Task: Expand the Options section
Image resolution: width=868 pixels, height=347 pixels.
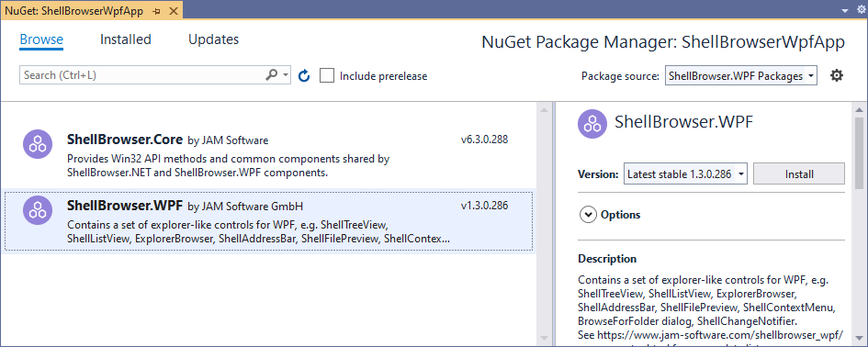Action: 588,215
